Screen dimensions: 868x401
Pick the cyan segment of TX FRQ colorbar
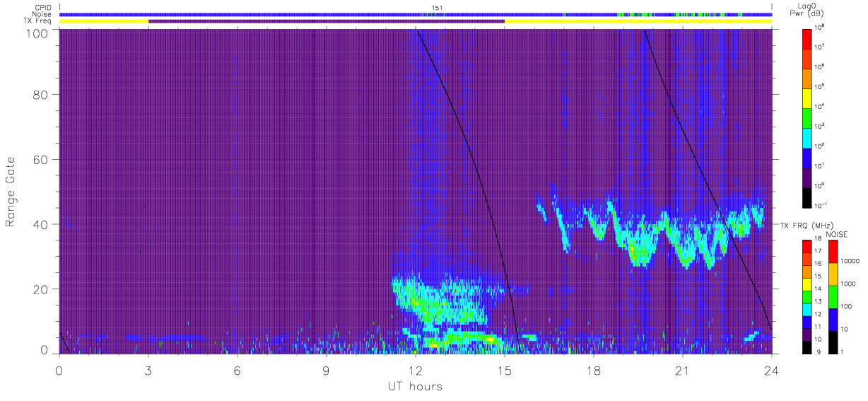pos(808,309)
